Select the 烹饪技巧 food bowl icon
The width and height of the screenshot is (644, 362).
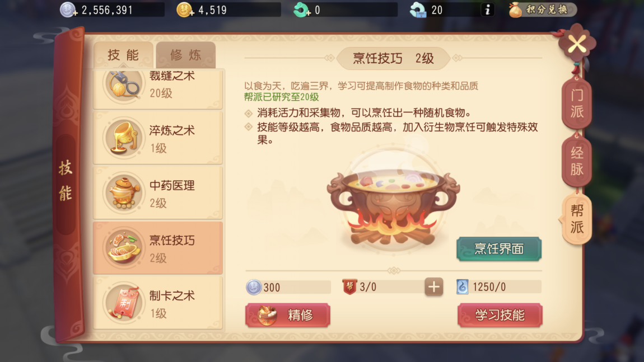123,248
